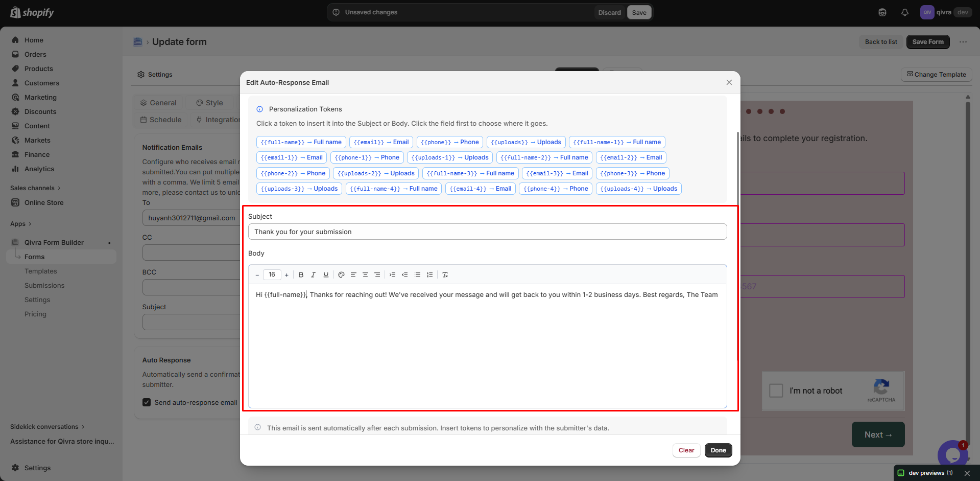Image resolution: width=980 pixels, height=481 pixels.
Task: Open Pricing under Qivra Form Builder
Action: click(x=35, y=314)
